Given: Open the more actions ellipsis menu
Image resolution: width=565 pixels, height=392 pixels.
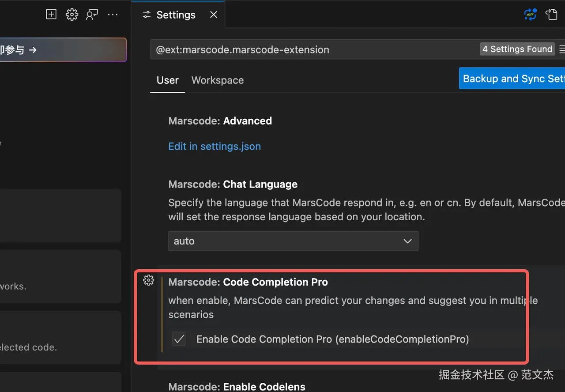Looking at the screenshot, I should tap(113, 15).
